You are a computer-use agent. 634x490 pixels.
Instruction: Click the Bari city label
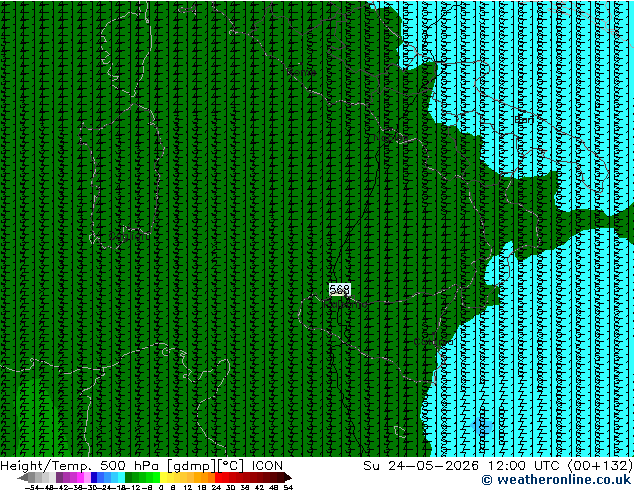524,119
